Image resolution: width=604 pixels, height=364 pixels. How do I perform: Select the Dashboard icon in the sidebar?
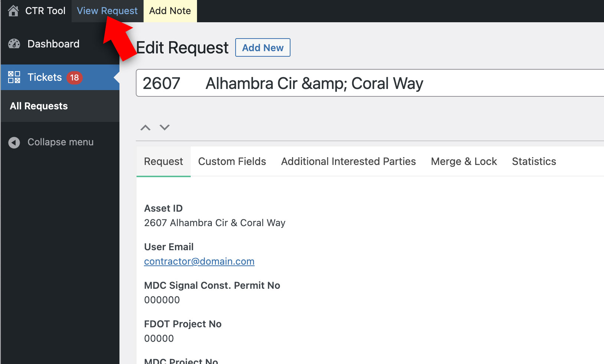click(14, 44)
